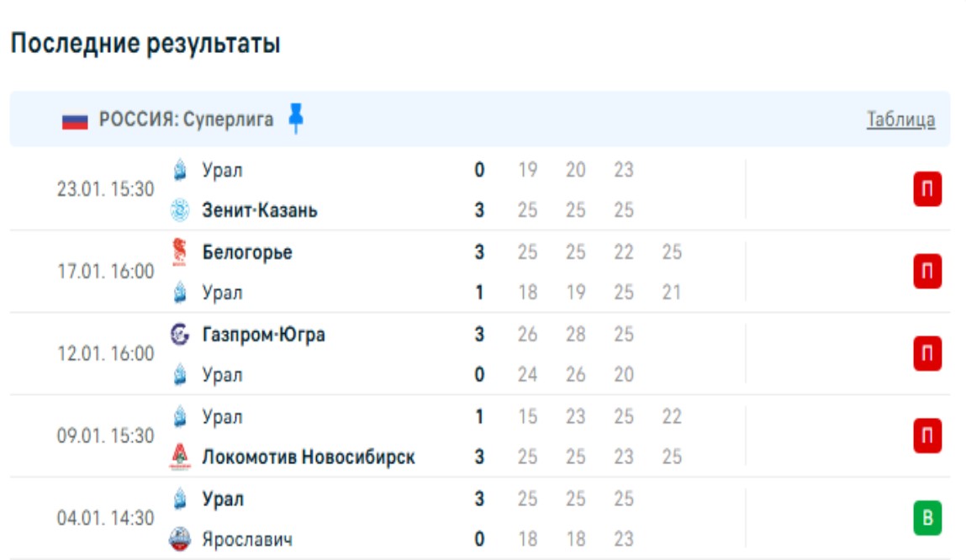Click the Последние результаты heading
966x560 pixels.
pyautogui.click(x=145, y=45)
